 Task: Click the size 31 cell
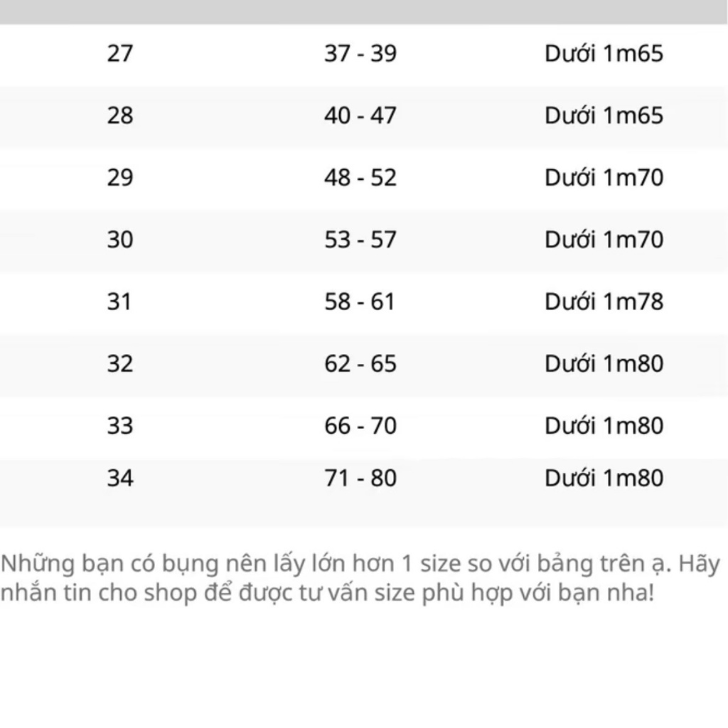(x=119, y=301)
